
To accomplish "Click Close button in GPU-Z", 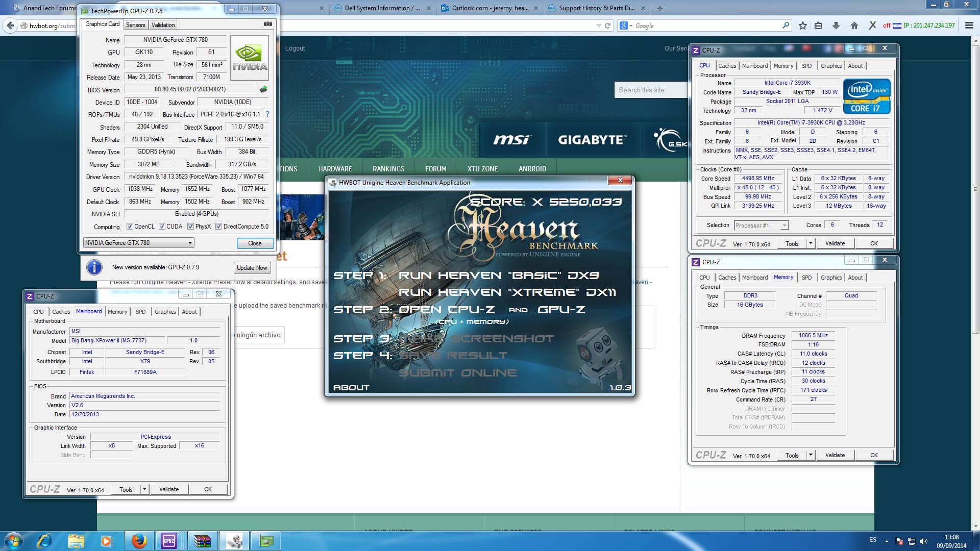I will (255, 243).
